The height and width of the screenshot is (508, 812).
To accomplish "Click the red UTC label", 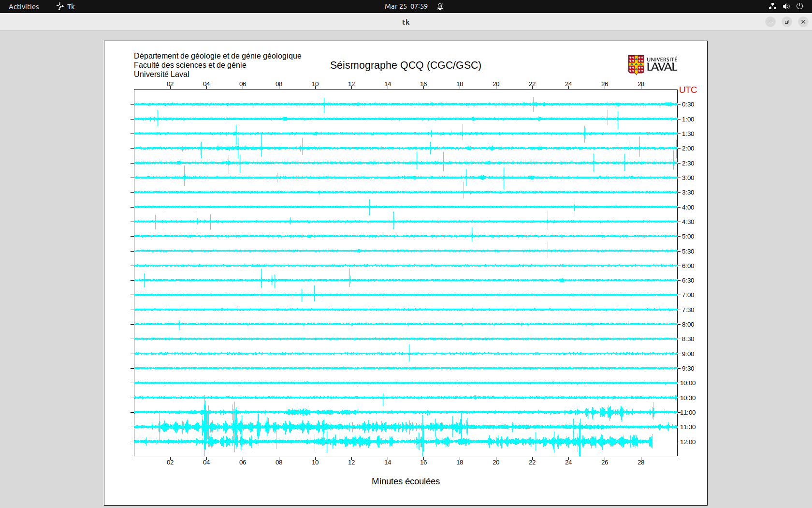I will (x=688, y=90).
